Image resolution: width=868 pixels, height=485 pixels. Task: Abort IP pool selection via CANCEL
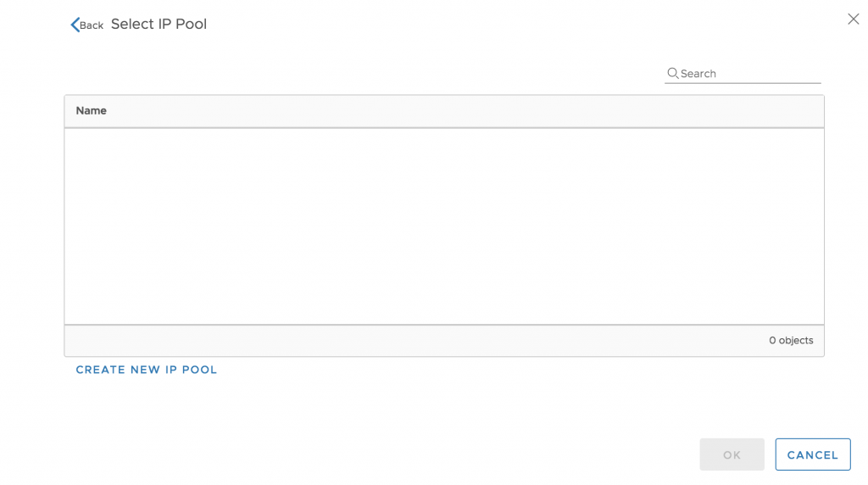813,454
